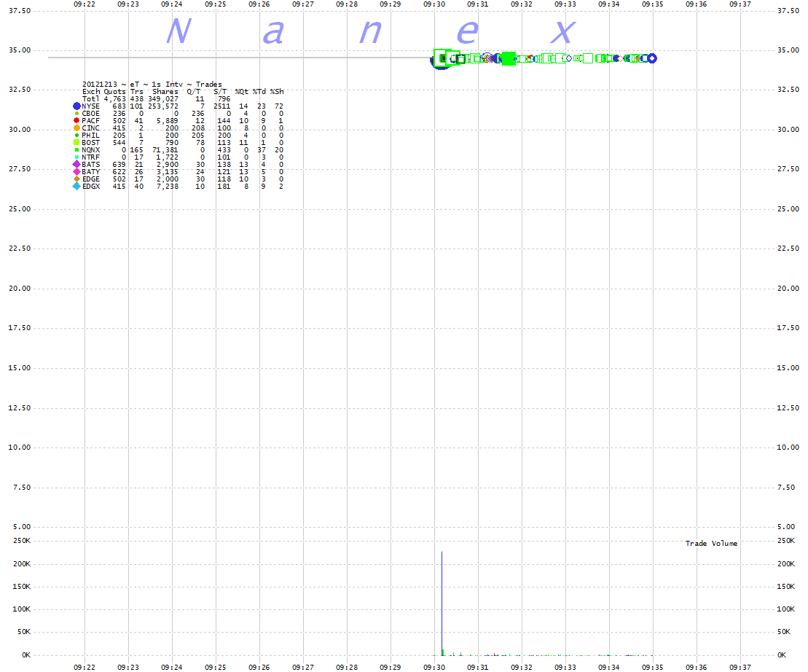Click the tall blue volume spike at 09:30

click(442, 603)
